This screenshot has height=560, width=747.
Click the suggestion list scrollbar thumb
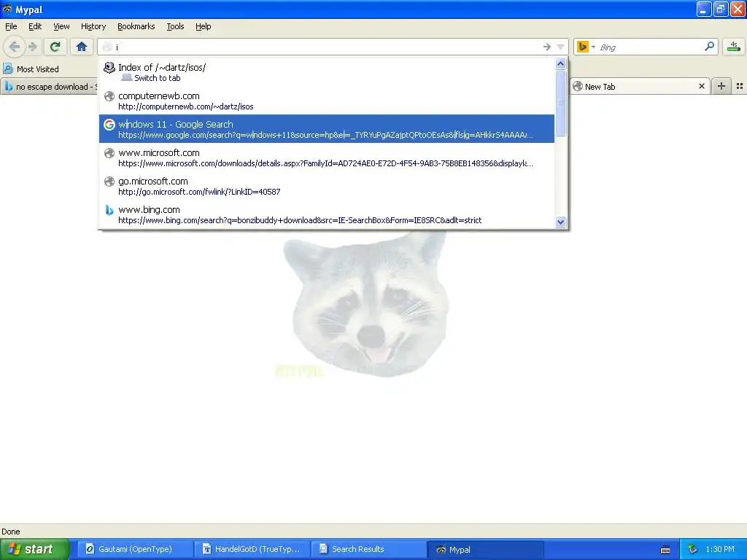(x=561, y=103)
